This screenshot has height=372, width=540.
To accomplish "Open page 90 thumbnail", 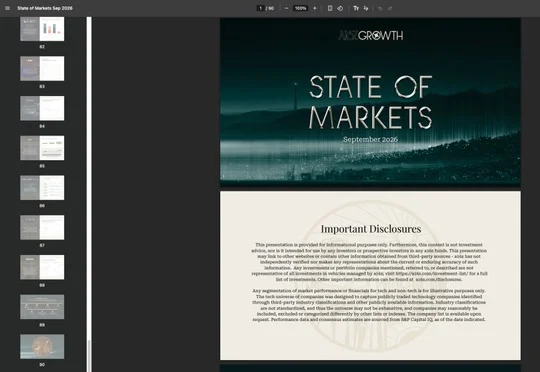I will click(x=42, y=347).
